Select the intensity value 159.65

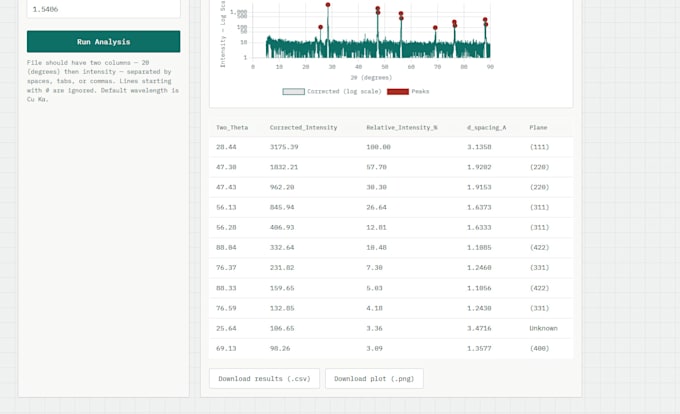point(282,288)
